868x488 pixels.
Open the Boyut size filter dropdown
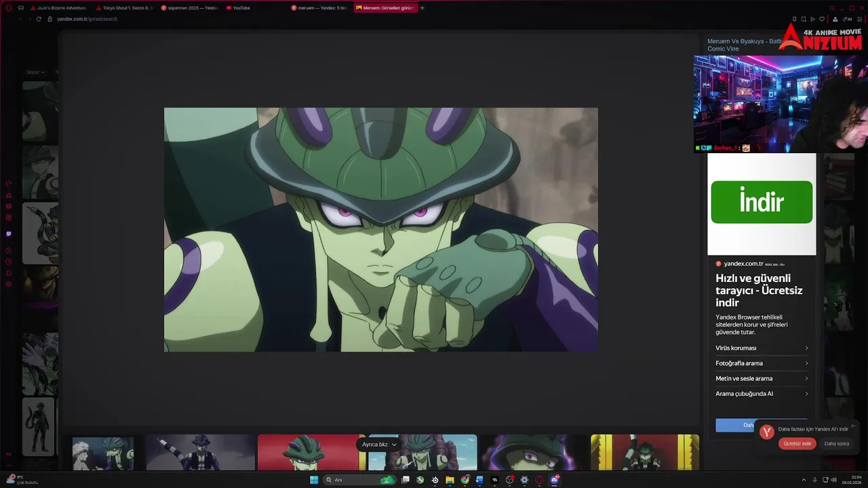[x=35, y=72]
